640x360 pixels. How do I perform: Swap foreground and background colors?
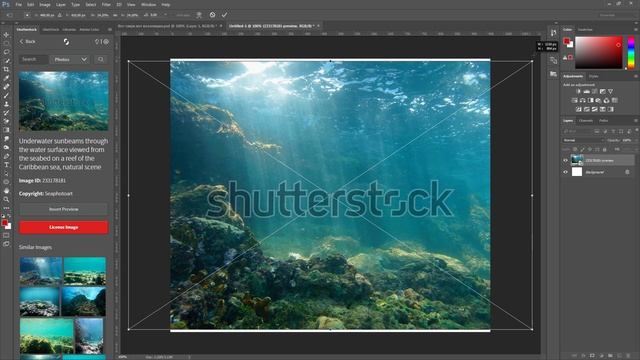tap(9, 216)
